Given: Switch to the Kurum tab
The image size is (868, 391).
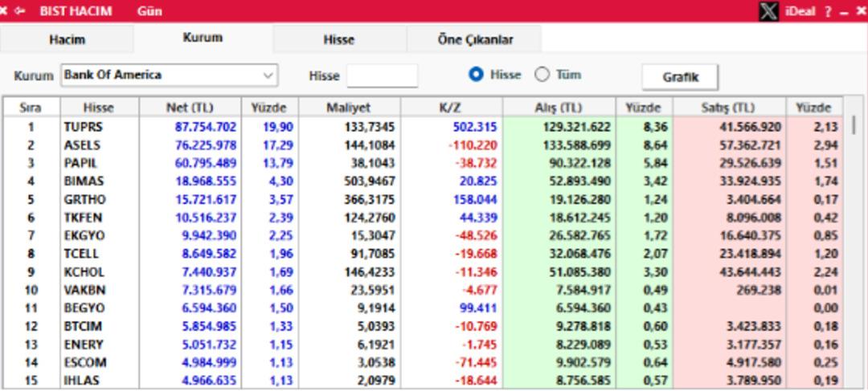Looking at the screenshot, I should (203, 38).
